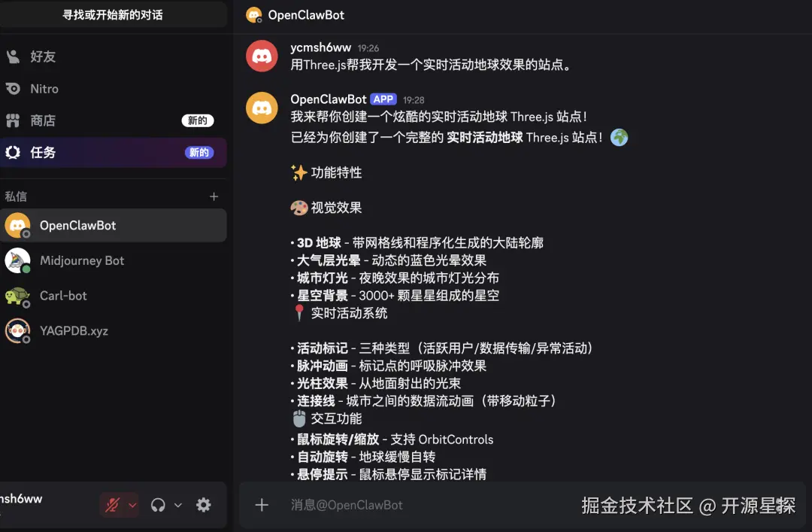
Task: Open the Nitro icon in sidebar
Action: click(x=13, y=89)
